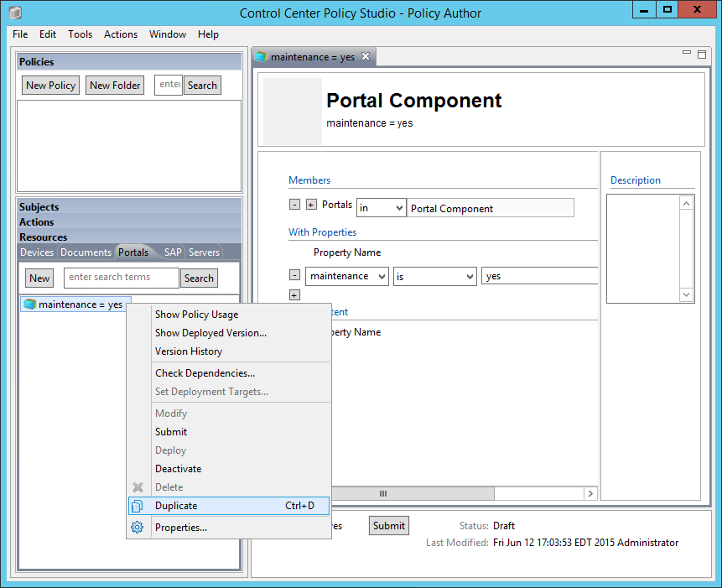Select the Portals resource tab

133,252
